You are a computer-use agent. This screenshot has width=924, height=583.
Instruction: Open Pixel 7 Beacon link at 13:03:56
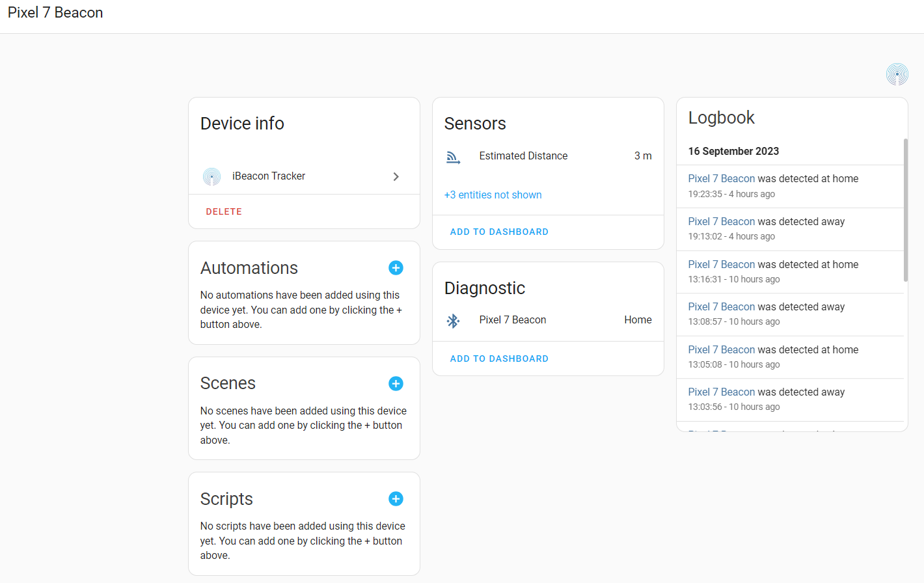(x=721, y=392)
